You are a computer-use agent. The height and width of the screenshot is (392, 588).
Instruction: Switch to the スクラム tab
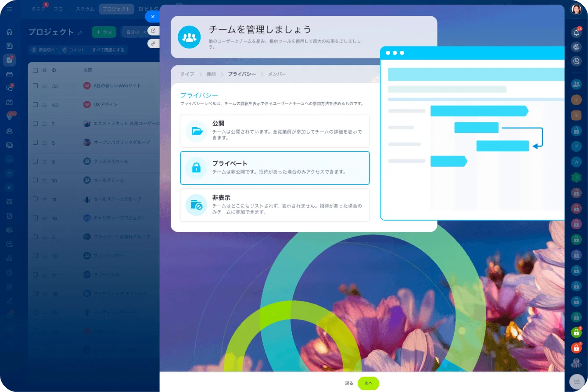click(84, 9)
